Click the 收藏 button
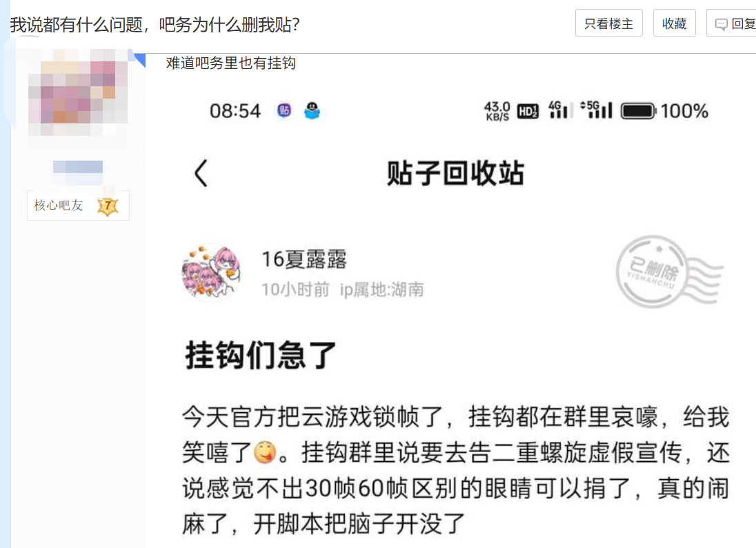This screenshot has width=756, height=548. [x=674, y=23]
